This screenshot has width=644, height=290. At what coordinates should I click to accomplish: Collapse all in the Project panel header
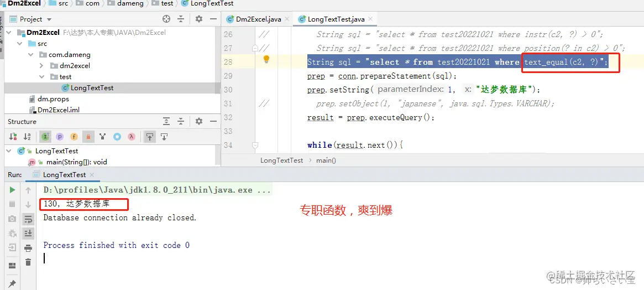(x=181, y=19)
